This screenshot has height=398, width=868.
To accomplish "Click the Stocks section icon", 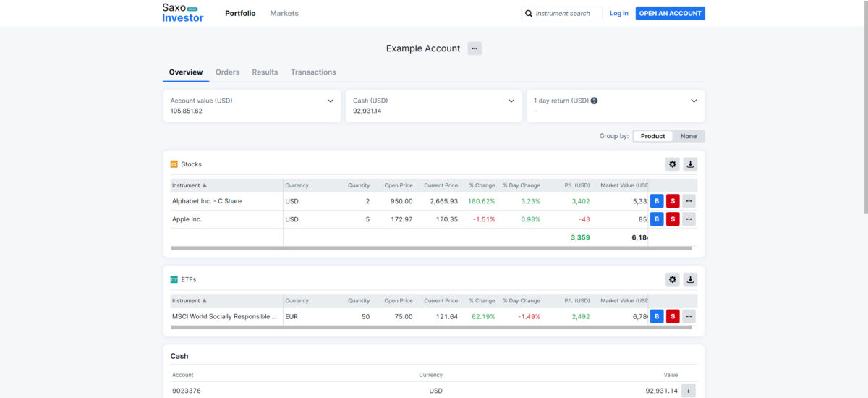I will [174, 164].
